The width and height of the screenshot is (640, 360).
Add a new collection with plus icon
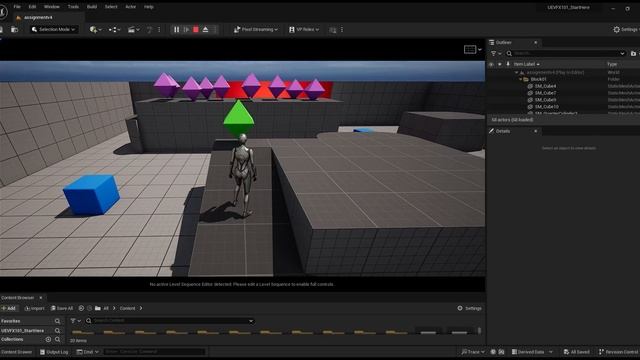48,340
